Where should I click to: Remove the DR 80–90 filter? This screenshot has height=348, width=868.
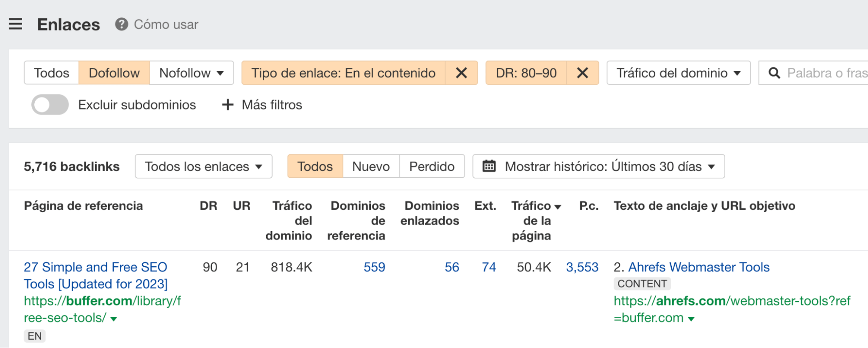[583, 73]
